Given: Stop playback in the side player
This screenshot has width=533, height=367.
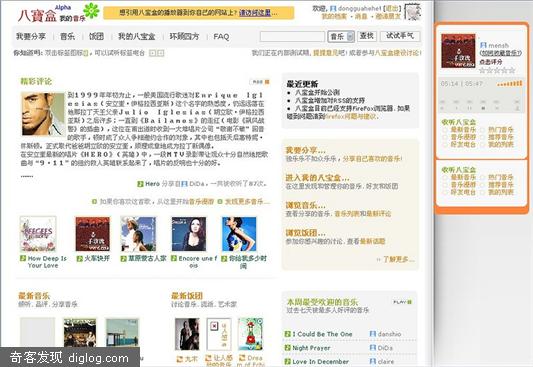Looking at the screenshot, I should 483,108.
